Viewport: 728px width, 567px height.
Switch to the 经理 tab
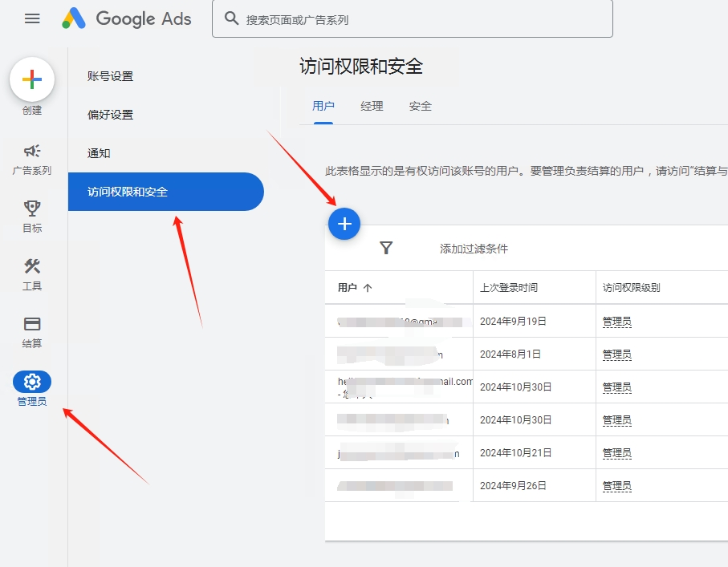(x=372, y=106)
